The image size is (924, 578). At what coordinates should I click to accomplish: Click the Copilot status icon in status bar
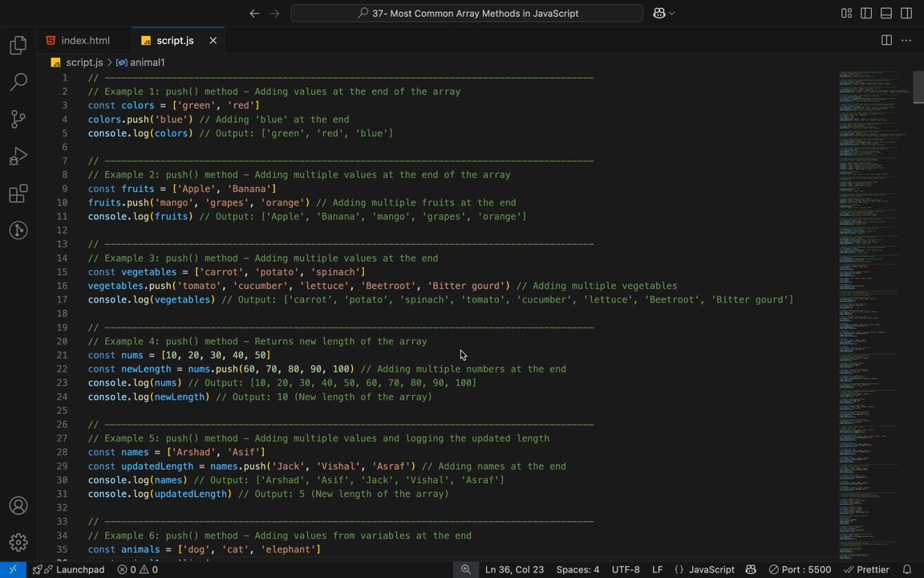(751, 569)
